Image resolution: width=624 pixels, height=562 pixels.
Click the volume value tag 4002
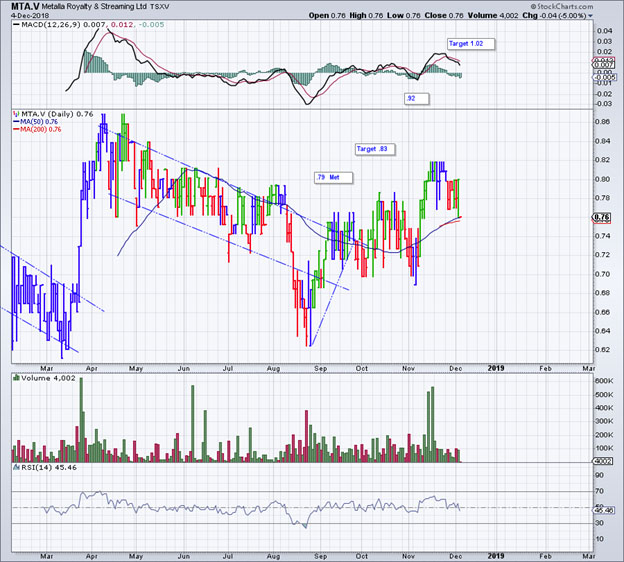click(x=603, y=461)
